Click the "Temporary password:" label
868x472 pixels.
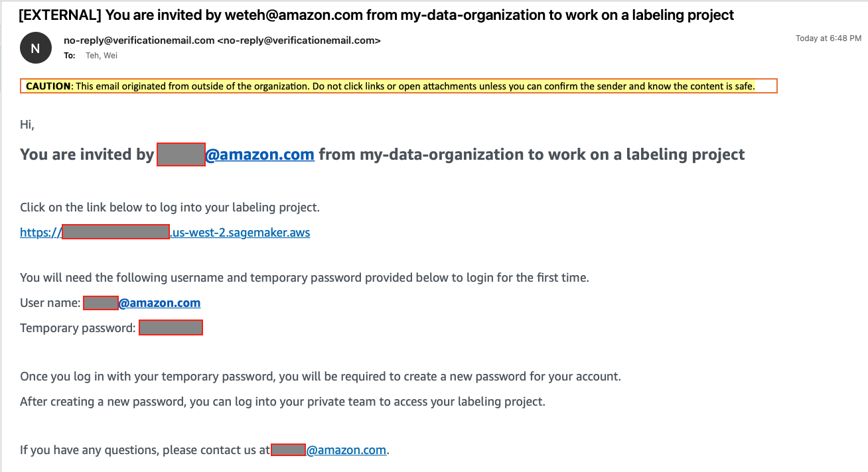tap(78, 328)
